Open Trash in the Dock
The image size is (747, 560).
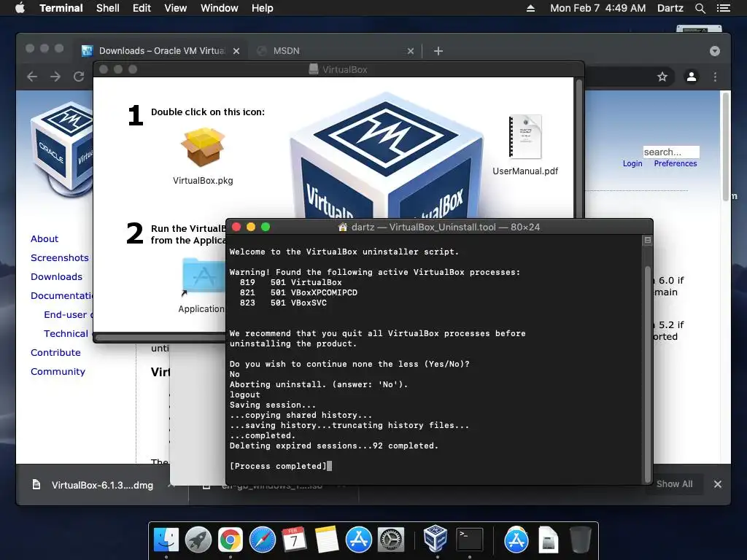(x=580, y=540)
